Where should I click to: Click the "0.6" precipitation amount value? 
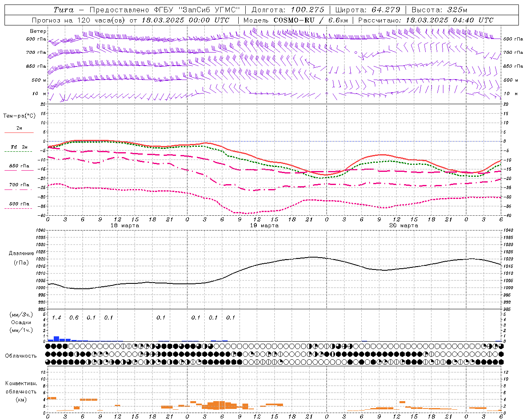coord(74,318)
